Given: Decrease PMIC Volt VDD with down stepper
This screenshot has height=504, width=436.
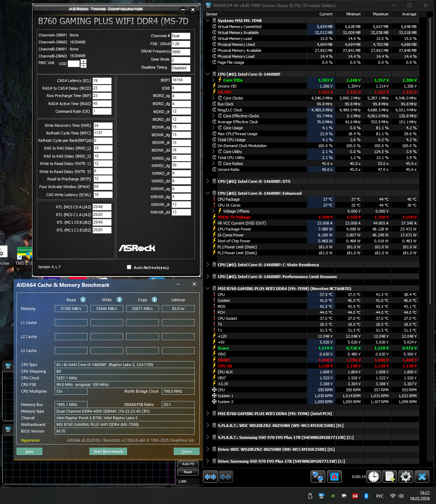Looking at the screenshot, I should tap(83, 65).
